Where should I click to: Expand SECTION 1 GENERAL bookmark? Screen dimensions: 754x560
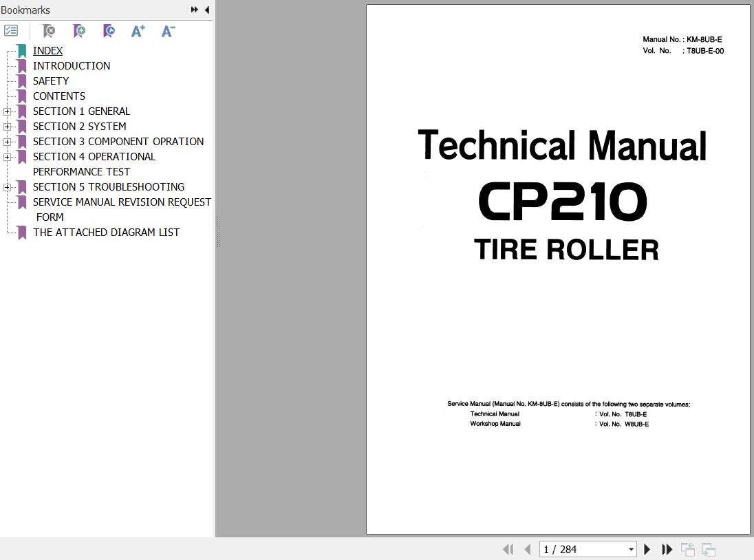point(7,111)
